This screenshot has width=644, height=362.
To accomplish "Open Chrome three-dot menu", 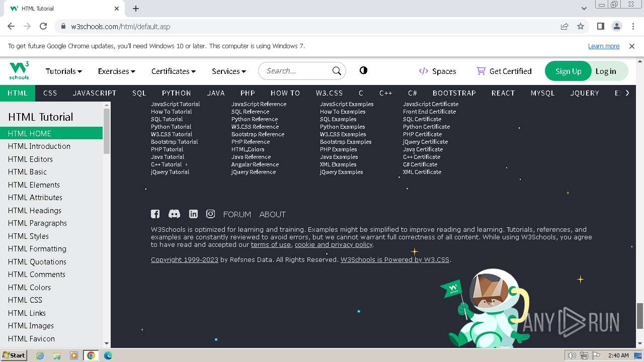I will pos(632,26).
